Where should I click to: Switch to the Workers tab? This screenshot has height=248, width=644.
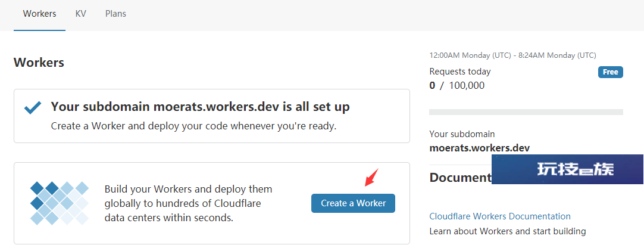(39, 14)
